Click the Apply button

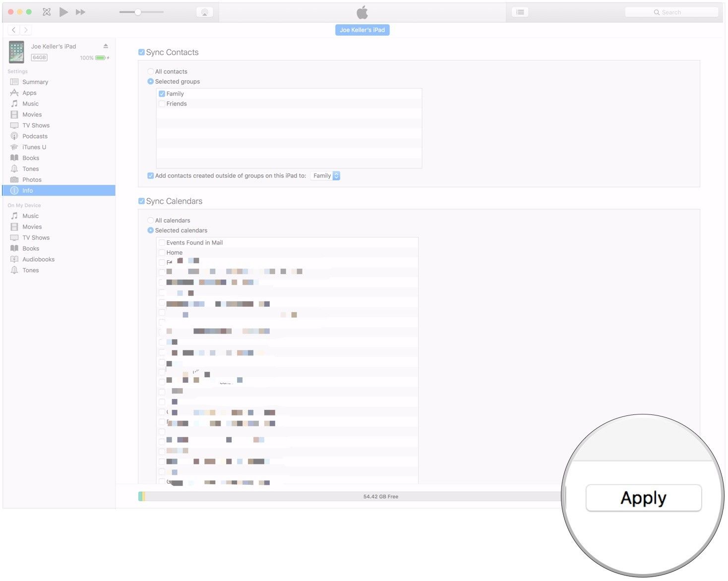pyautogui.click(x=643, y=498)
